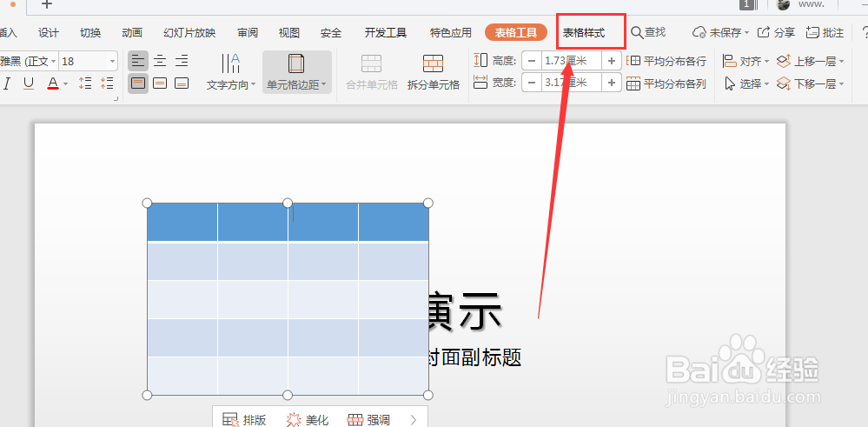Click first header cell of the table
868x427 pixels.
pos(182,222)
